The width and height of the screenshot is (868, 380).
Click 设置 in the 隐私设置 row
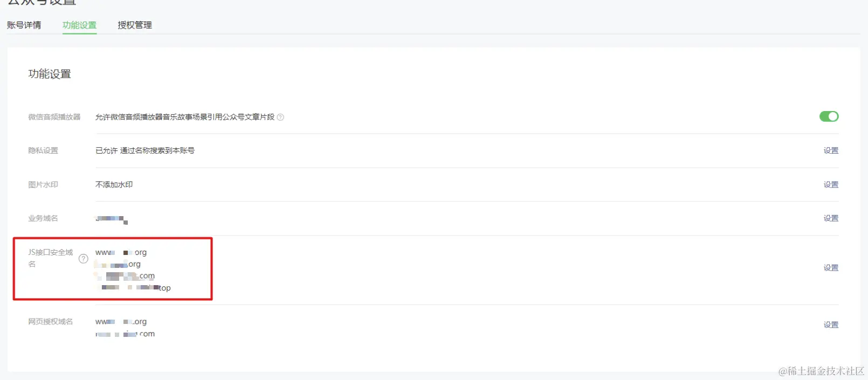pos(831,150)
